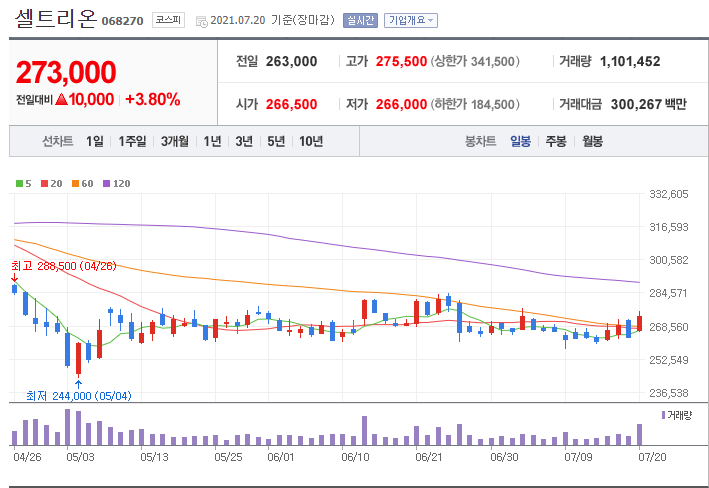709x488 pixels.
Task: Click the tallest volume bar near 05/03
Action: pos(67,427)
